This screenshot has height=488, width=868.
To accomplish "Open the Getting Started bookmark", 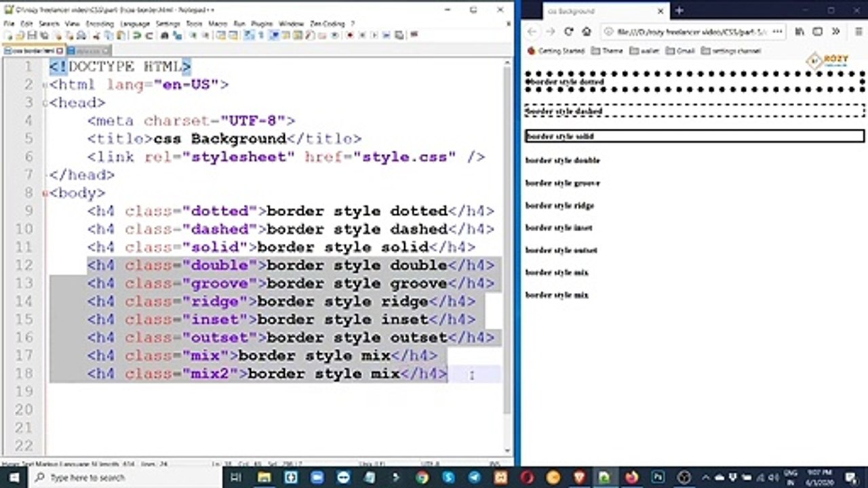I will click(x=555, y=51).
